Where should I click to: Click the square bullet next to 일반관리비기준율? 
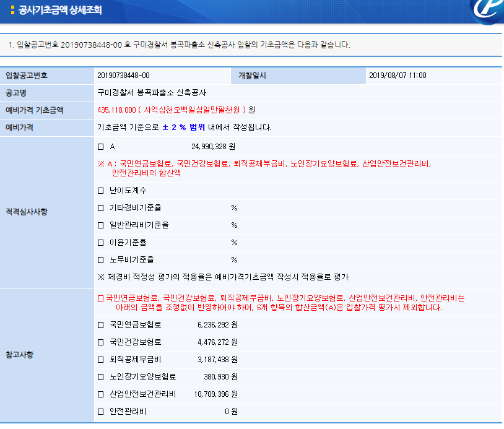tap(100, 225)
